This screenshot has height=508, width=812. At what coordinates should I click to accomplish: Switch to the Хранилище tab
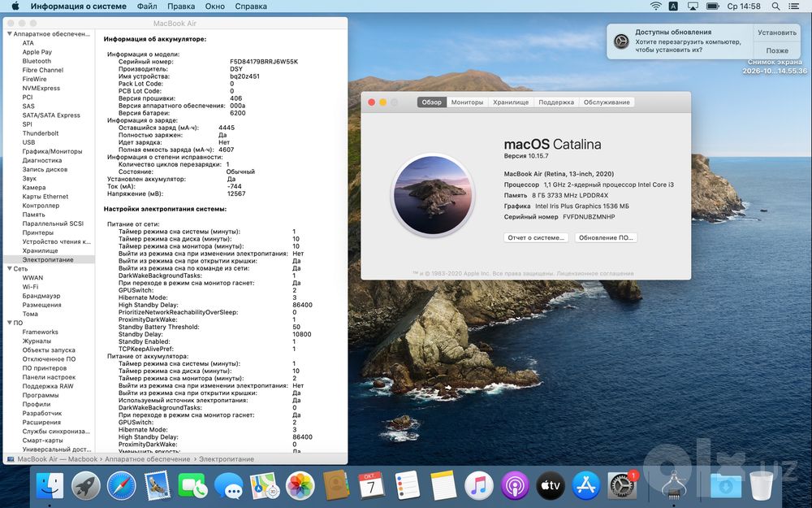pos(511,102)
